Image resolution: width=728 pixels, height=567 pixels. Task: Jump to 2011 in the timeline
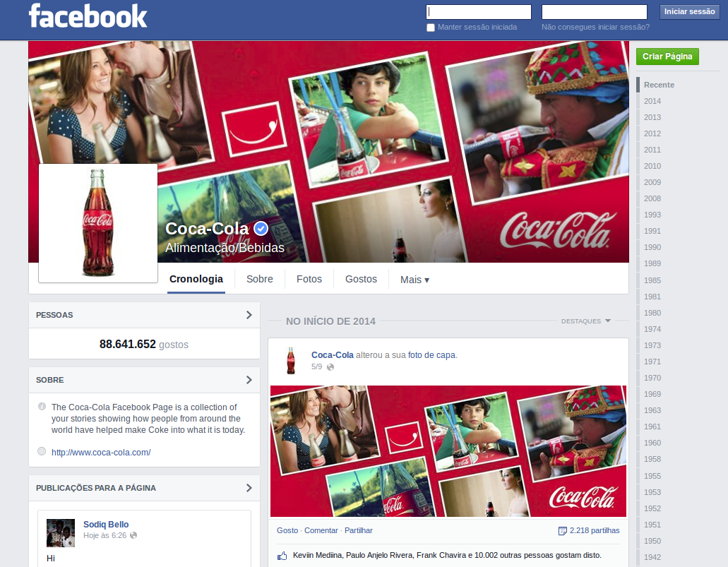pos(652,150)
